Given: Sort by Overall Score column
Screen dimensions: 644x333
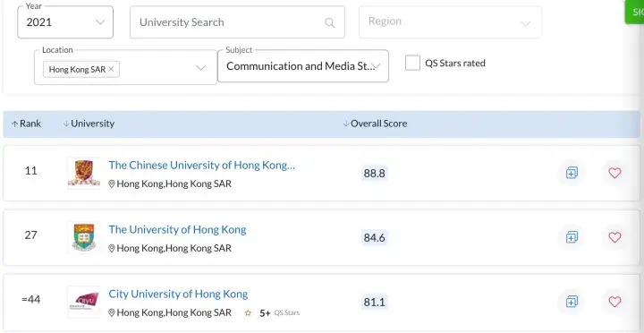Looking at the screenshot, I should [375, 124].
